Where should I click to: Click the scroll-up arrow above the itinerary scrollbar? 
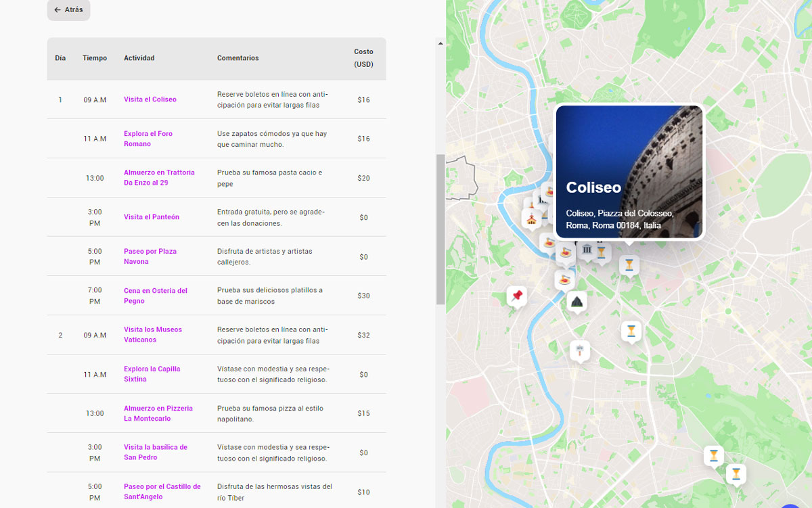pos(441,43)
